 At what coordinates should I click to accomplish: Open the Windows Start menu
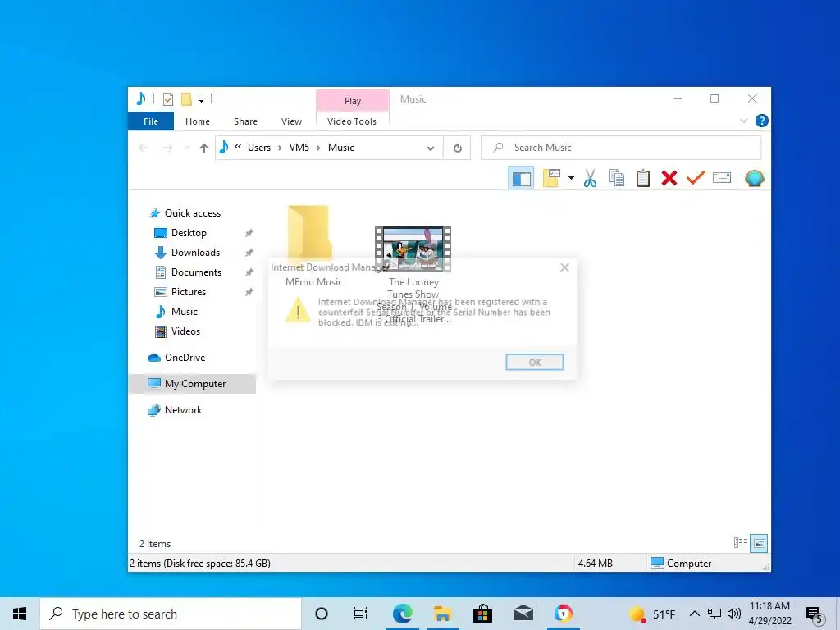click(x=20, y=614)
